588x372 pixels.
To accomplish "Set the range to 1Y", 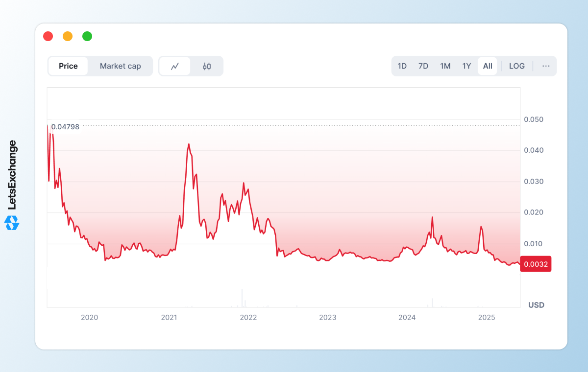I will [466, 66].
